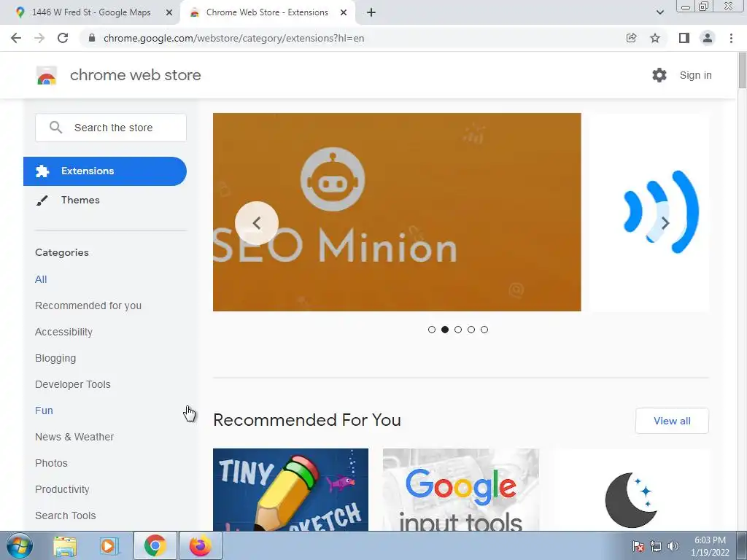Close the Google Maps tab
This screenshot has height=560, width=747.
[x=169, y=12]
